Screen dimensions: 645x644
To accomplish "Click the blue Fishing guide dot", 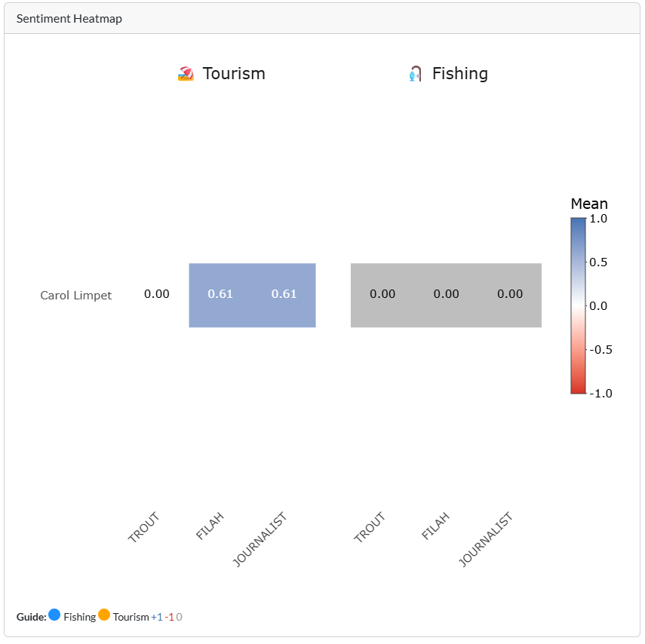I will [54, 615].
